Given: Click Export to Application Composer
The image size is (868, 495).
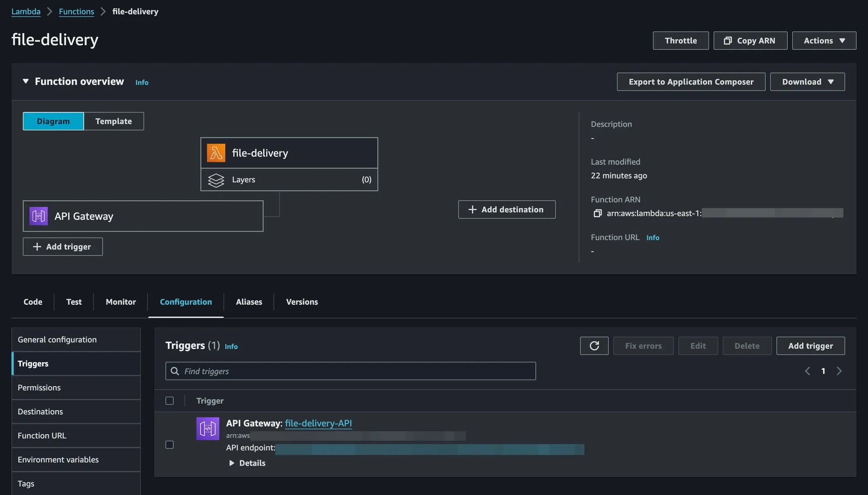Looking at the screenshot, I should click(x=691, y=82).
